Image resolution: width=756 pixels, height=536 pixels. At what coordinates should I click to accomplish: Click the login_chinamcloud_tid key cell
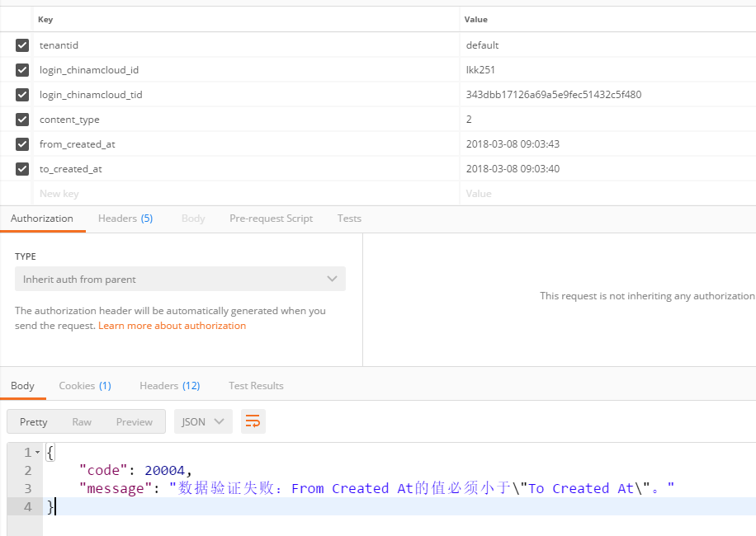(x=246, y=94)
